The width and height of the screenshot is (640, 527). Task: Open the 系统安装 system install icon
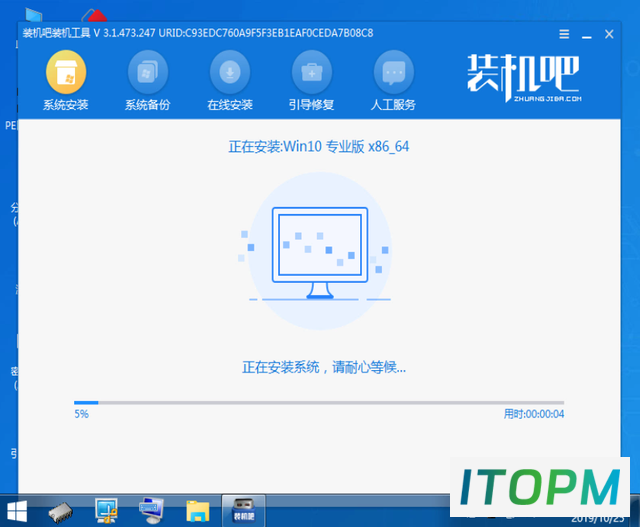tap(66, 80)
